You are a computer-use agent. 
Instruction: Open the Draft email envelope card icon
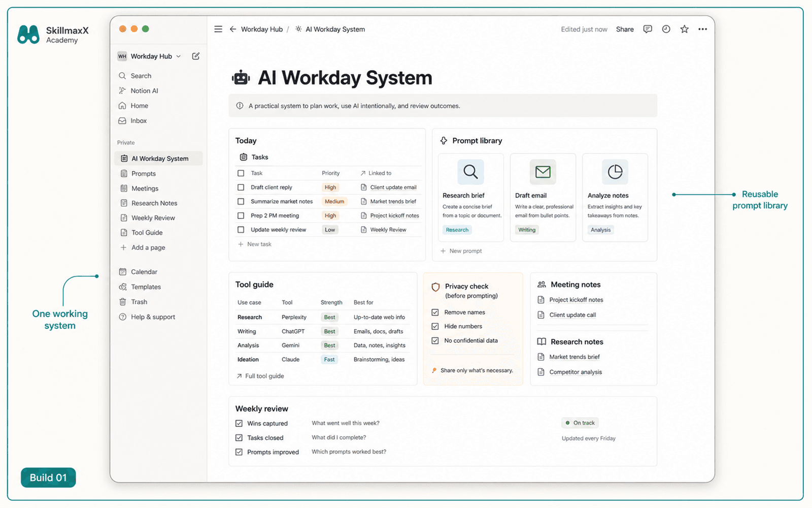point(543,172)
